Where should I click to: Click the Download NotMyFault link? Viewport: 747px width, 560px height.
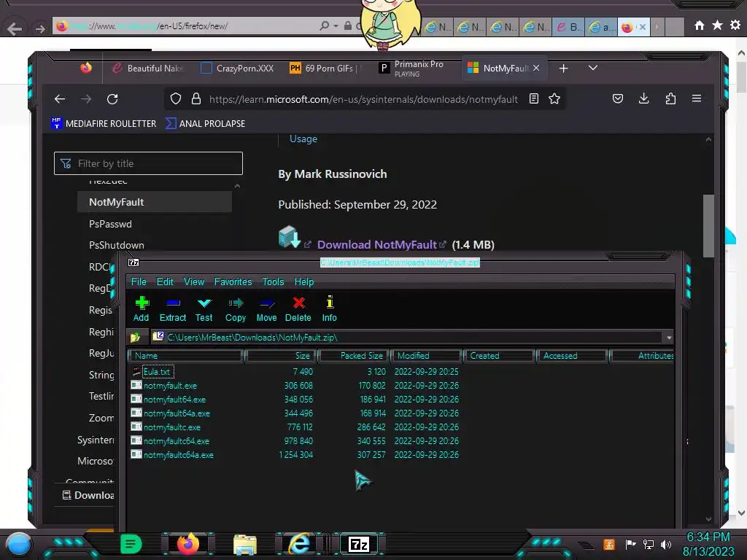point(377,245)
